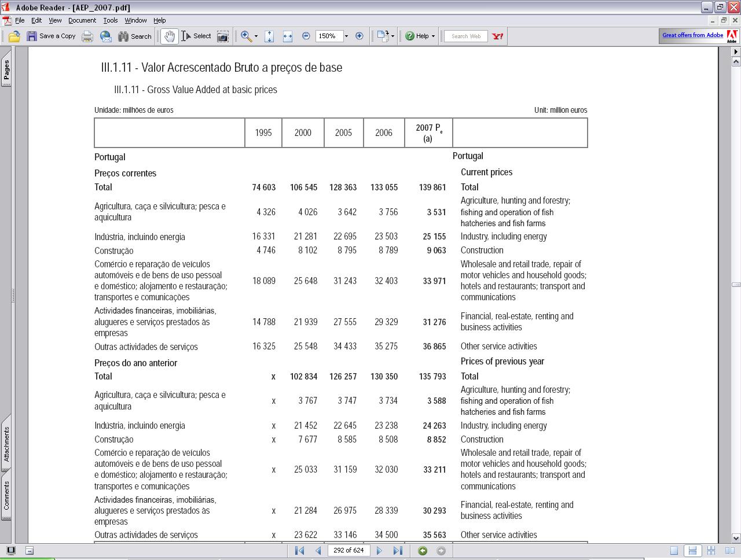This screenshot has width=741, height=560.
Task: Click the full screen icon in status bar
Action: [10, 551]
